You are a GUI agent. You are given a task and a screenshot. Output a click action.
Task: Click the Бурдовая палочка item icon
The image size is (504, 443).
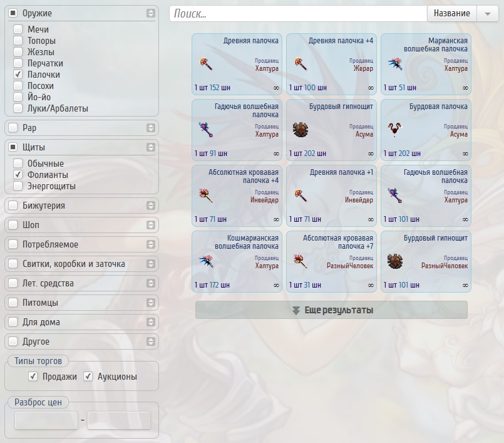(394, 130)
